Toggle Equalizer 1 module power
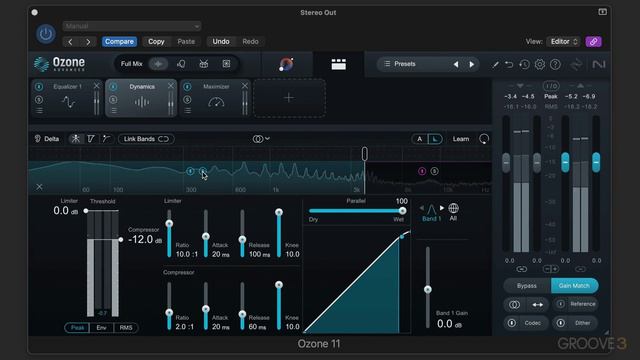 (x=39, y=87)
